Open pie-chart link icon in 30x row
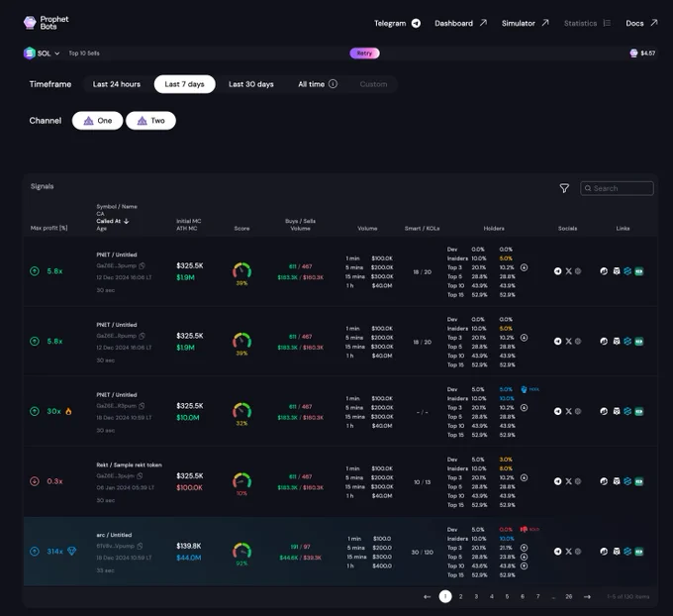 pos(604,411)
